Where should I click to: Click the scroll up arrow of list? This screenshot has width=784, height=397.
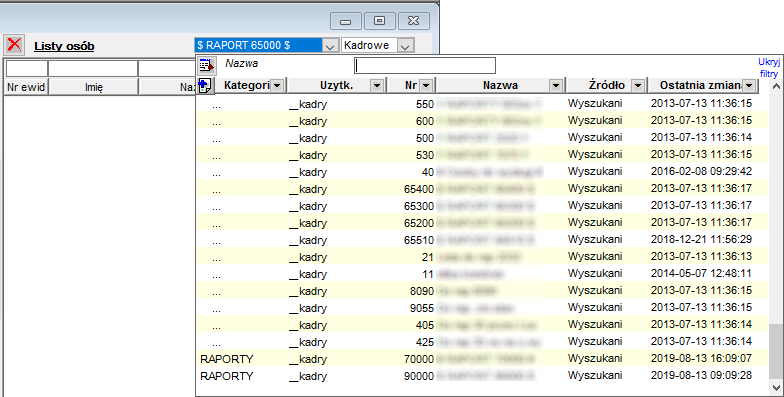click(x=776, y=86)
